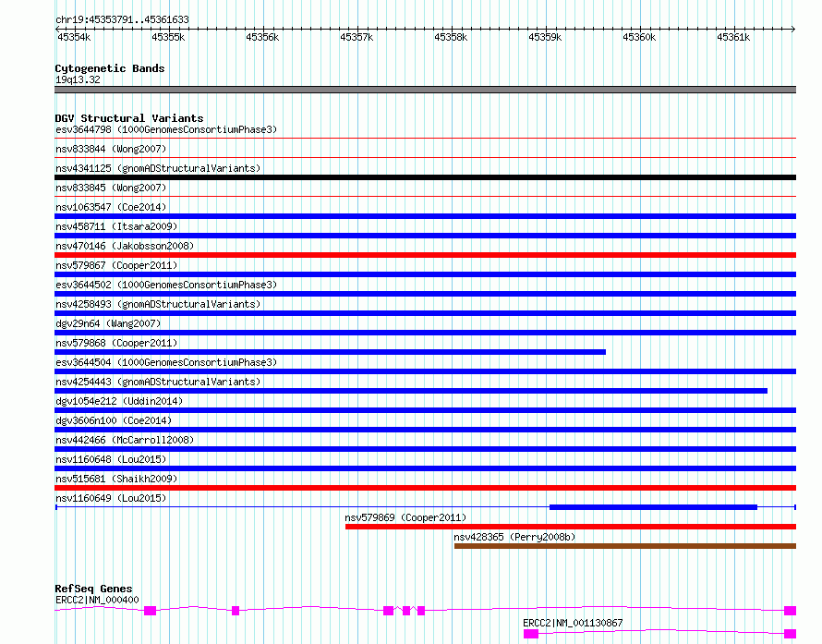
Task: Select the ERCC2|NM_000400 transcript label
Action: click(97, 600)
